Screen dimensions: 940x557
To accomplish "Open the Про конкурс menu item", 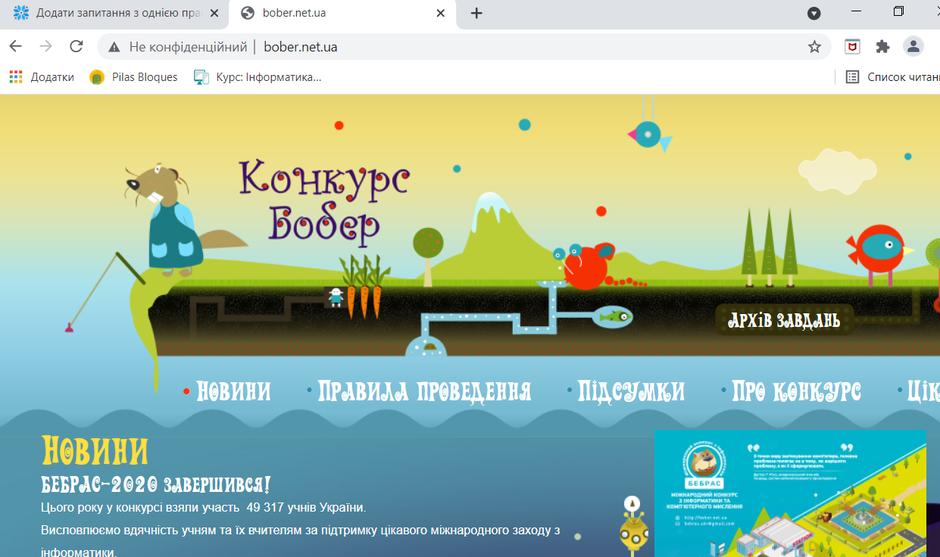I will coord(796,392).
